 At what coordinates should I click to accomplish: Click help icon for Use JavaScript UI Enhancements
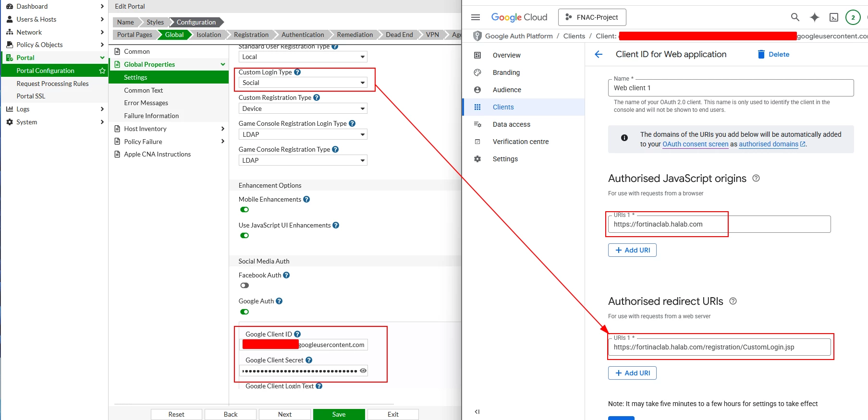click(x=336, y=225)
